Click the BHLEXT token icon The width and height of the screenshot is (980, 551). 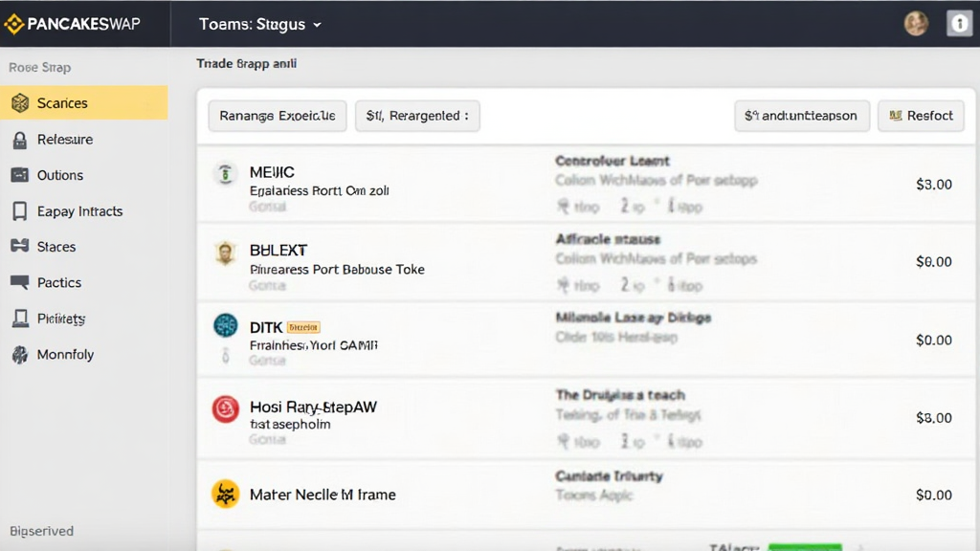point(225,253)
